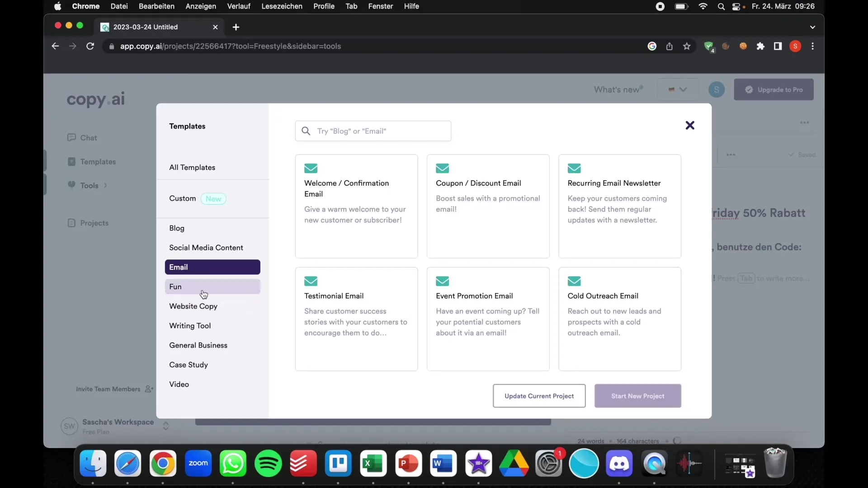Viewport: 868px width, 488px height.
Task: Expand the Video category in templates
Action: click(x=179, y=385)
